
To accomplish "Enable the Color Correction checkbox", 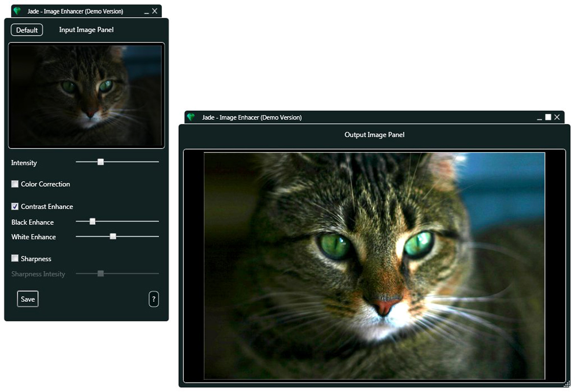I will (x=15, y=184).
